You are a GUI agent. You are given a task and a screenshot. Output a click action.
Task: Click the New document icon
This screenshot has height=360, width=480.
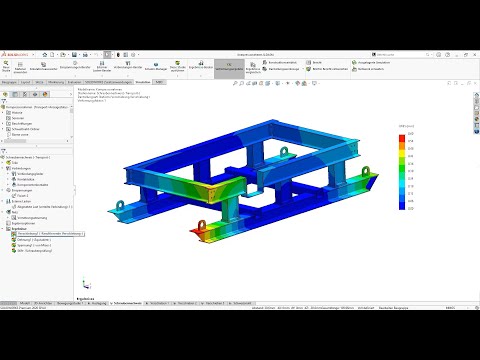point(52,54)
